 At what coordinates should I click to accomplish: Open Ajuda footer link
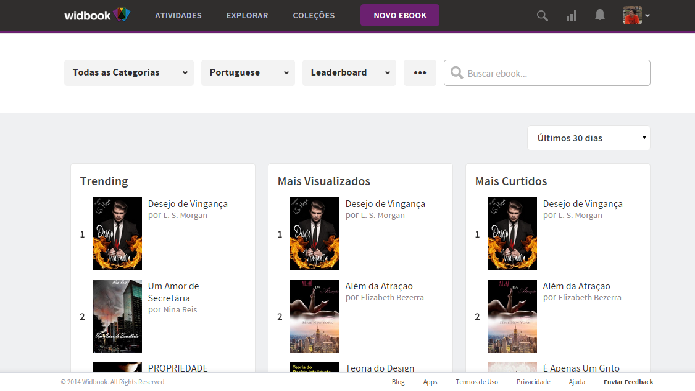tap(577, 382)
